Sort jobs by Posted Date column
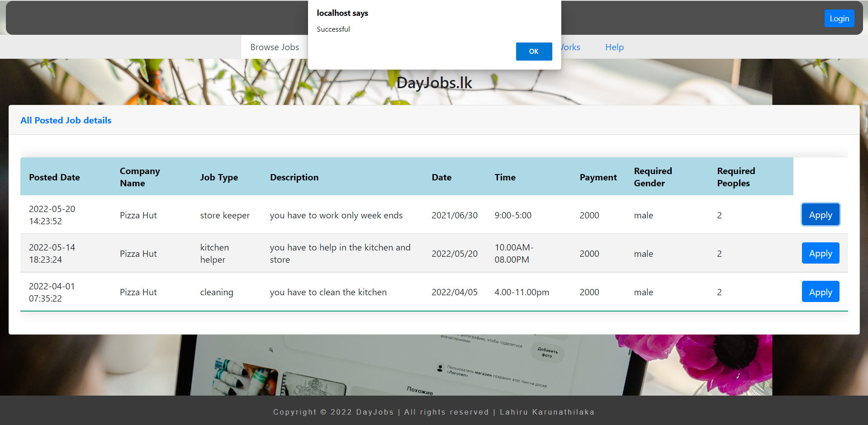The image size is (868, 425). pyautogui.click(x=54, y=177)
